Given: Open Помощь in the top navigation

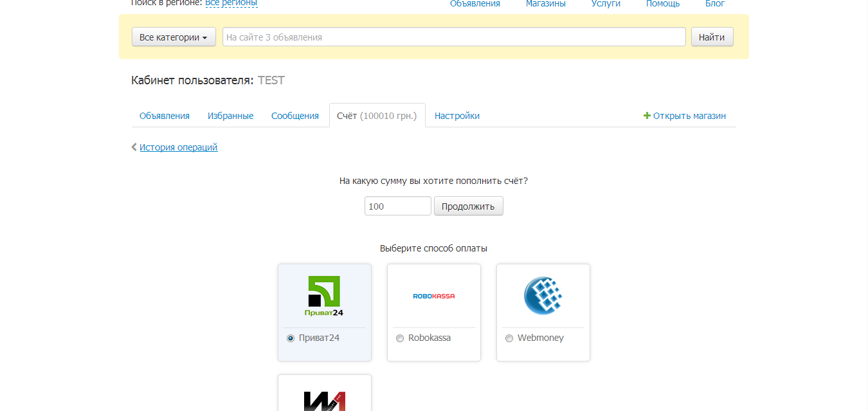Looking at the screenshot, I should [x=663, y=4].
